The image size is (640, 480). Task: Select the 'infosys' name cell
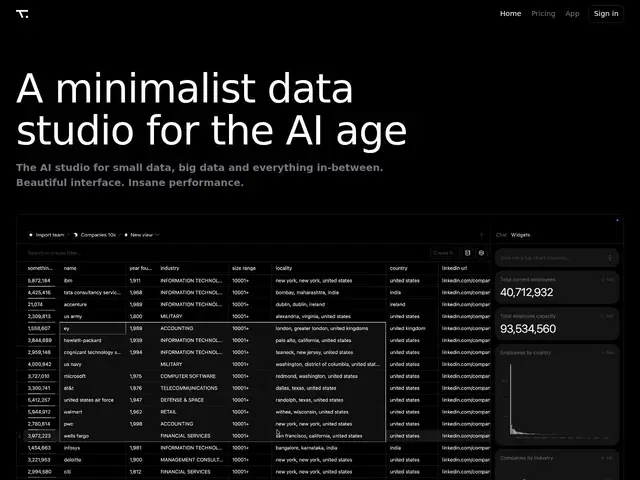(x=93, y=448)
